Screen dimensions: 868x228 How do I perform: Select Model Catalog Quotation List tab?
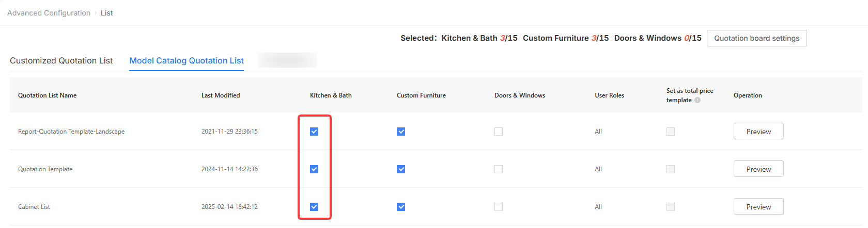[187, 60]
